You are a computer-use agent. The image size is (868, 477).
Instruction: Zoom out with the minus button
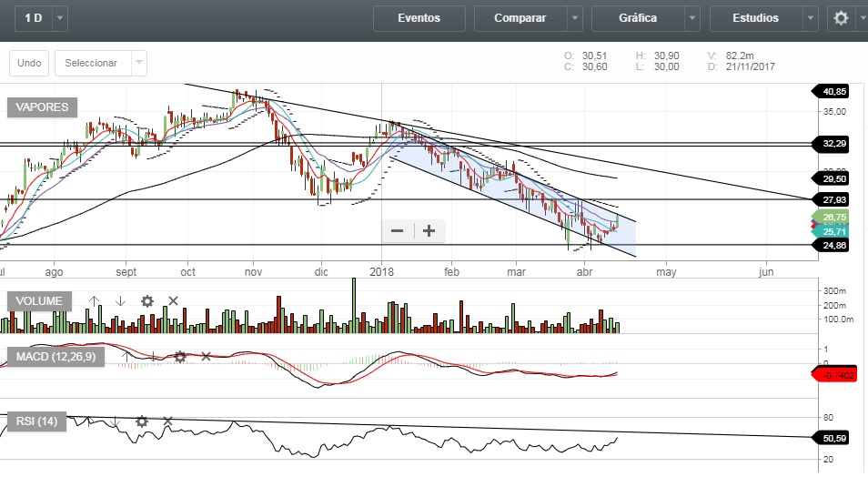click(398, 231)
